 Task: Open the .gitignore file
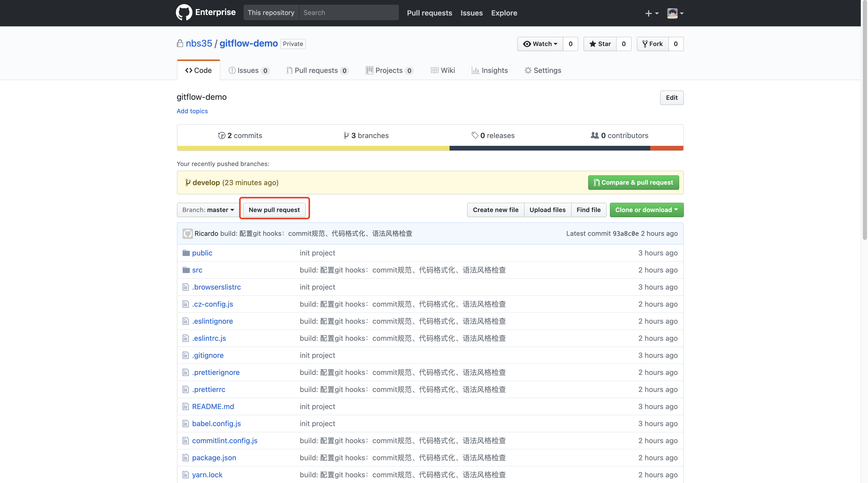click(x=208, y=355)
